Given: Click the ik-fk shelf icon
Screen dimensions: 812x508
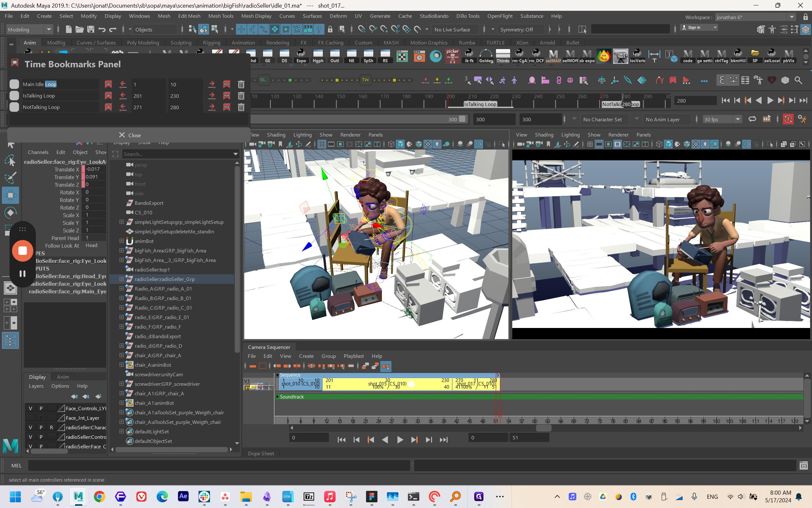Looking at the screenshot, I should [x=469, y=56].
